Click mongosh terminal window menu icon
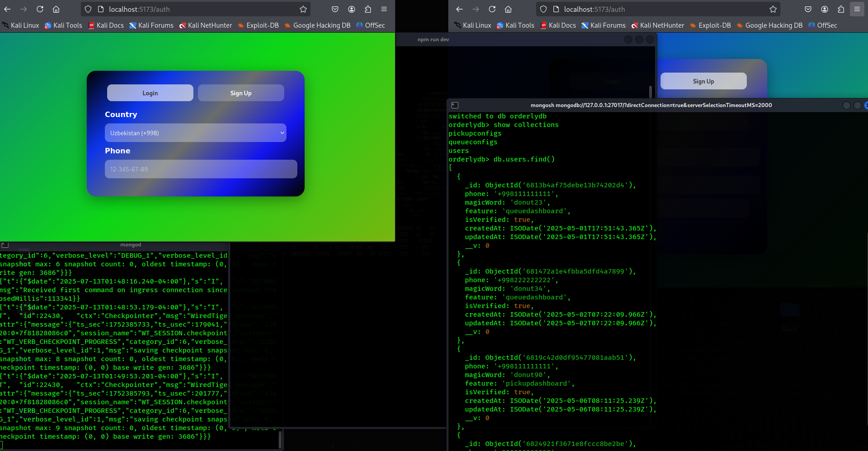The width and height of the screenshot is (868, 451). (455, 105)
